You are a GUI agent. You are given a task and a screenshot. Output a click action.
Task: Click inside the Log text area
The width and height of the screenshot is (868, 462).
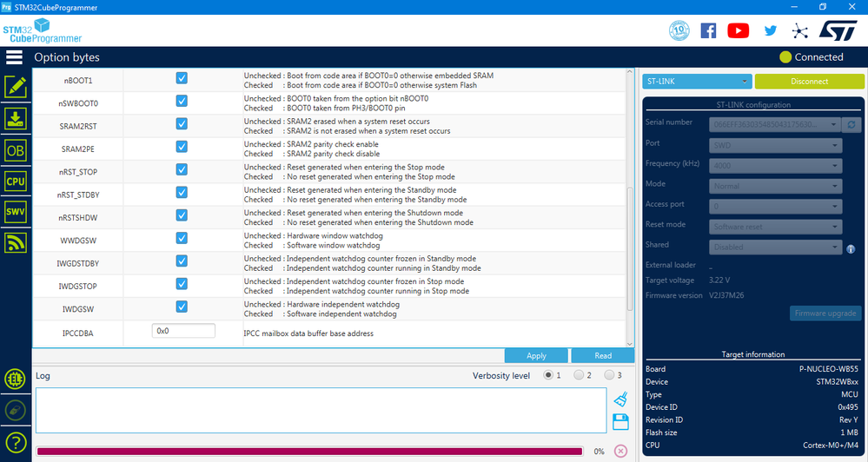coord(321,410)
